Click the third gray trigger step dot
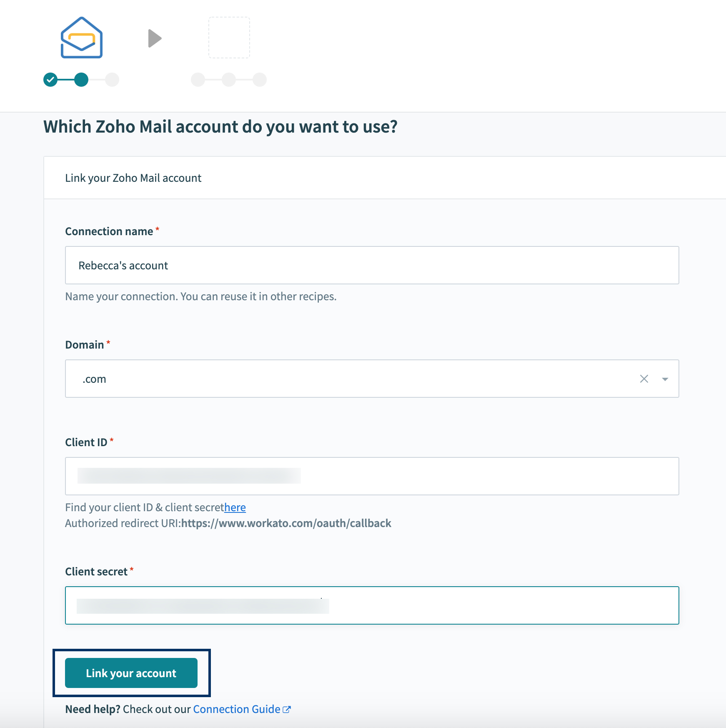The image size is (726, 728). point(112,80)
